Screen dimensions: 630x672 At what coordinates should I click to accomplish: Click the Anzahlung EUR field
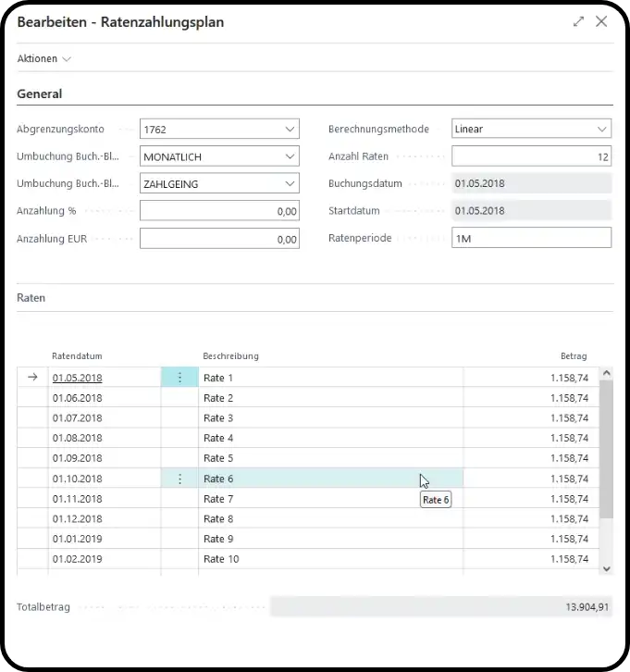point(219,240)
